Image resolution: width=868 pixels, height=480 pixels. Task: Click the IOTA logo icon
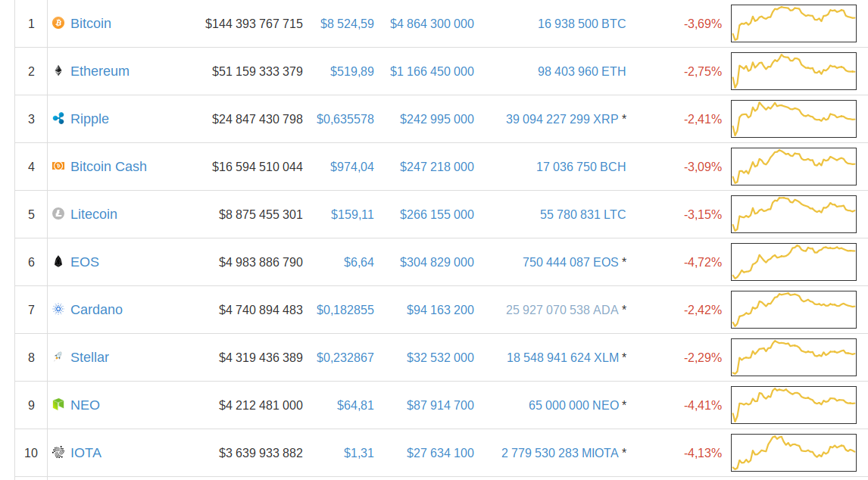(58, 452)
